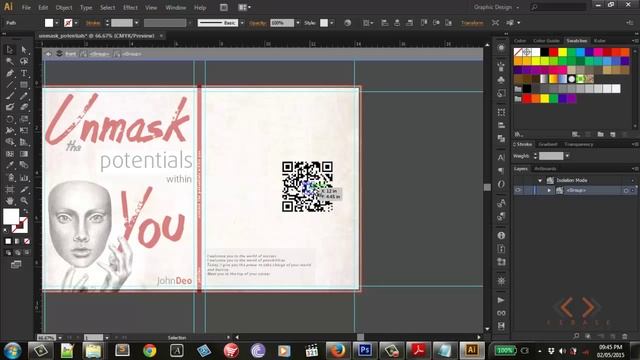The height and width of the screenshot is (360, 640).
Task: Click the large Fill color box
Action: (x=11, y=216)
